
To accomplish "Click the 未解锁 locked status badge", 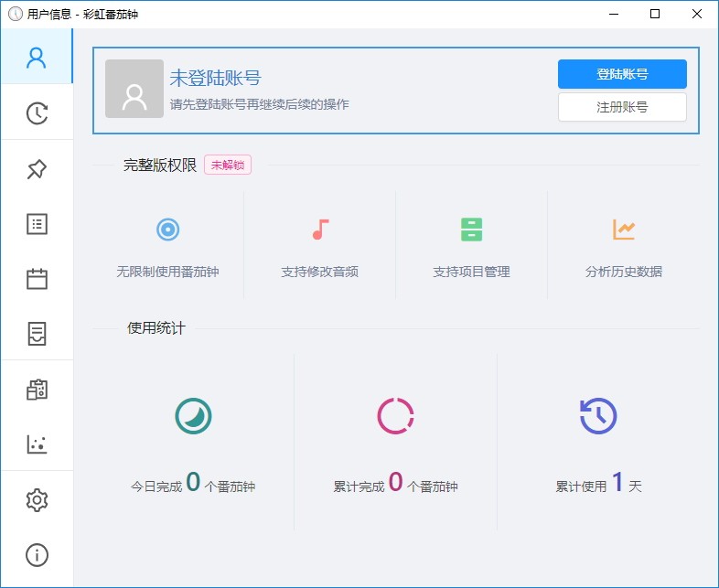I will (x=228, y=165).
